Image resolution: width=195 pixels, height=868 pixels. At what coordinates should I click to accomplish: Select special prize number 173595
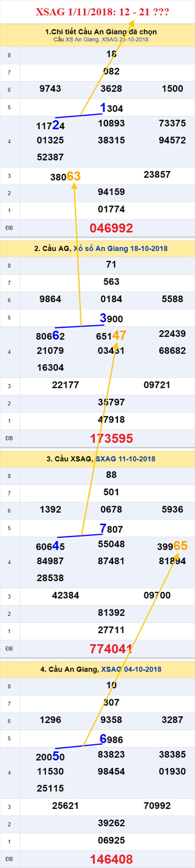click(111, 439)
